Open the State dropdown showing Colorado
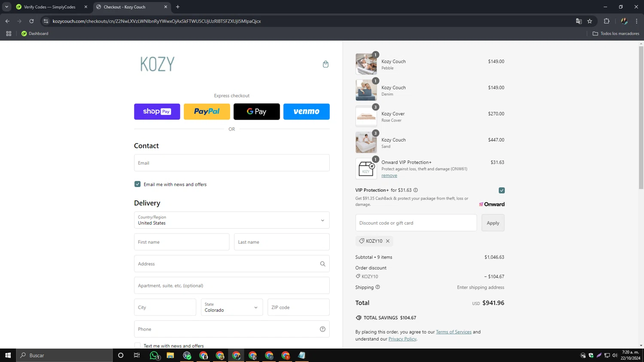The height and width of the screenshot is (362, 644). 232,307
